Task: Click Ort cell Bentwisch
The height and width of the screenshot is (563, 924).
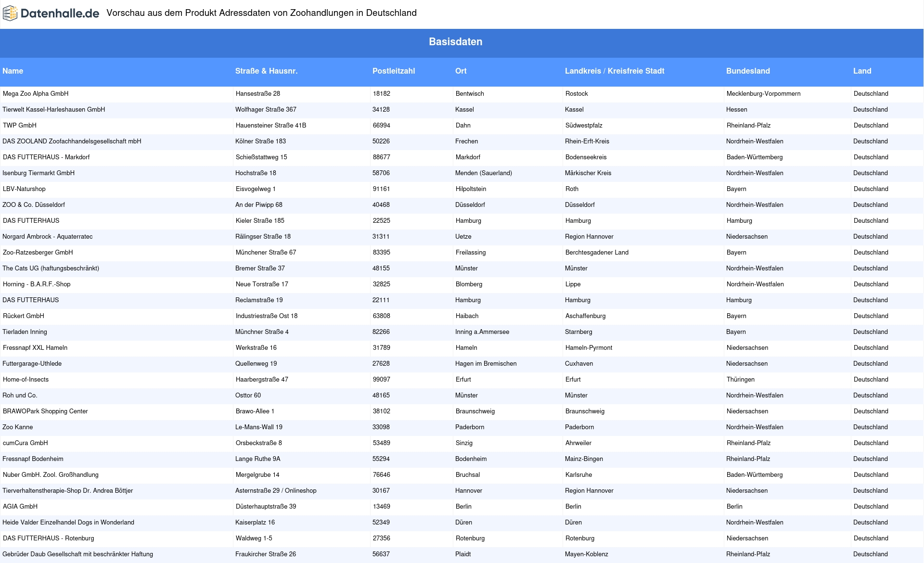Action: coord(470,94)
